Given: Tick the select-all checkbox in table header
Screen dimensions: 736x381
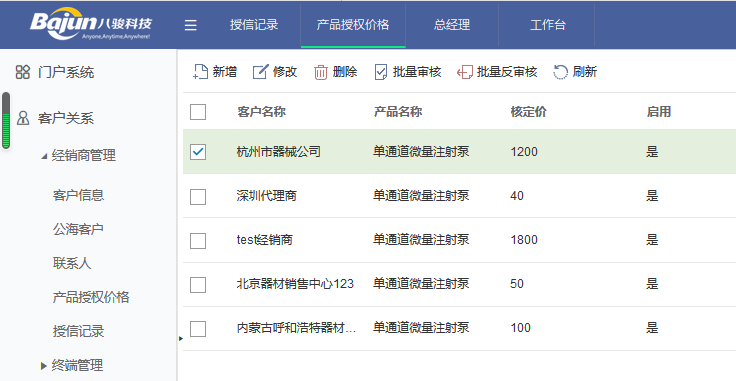Looking at the screenshot, I should pyautogui.click(x=198, y=112).
